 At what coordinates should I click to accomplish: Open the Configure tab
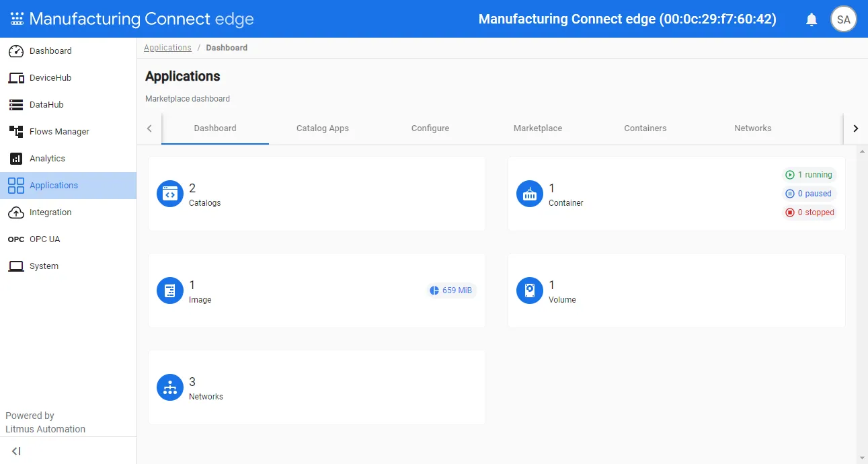(x=430, y=128)
